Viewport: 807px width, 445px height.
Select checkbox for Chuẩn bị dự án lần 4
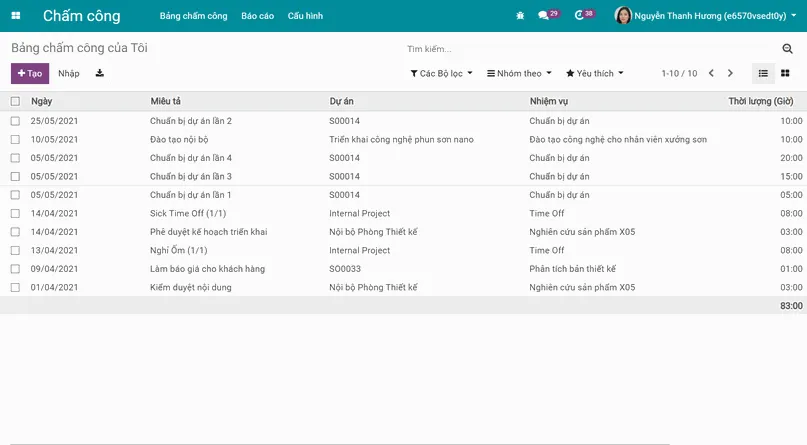[x=15, y=158]
